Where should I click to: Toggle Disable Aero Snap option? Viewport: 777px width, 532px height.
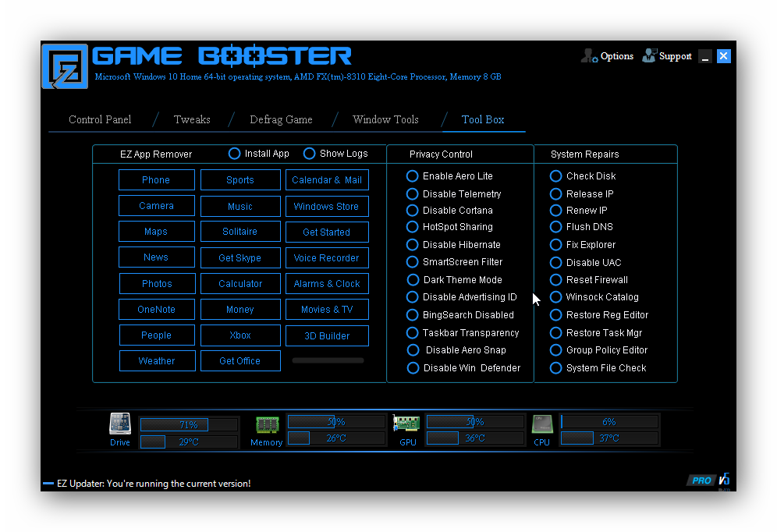[413, 350]
